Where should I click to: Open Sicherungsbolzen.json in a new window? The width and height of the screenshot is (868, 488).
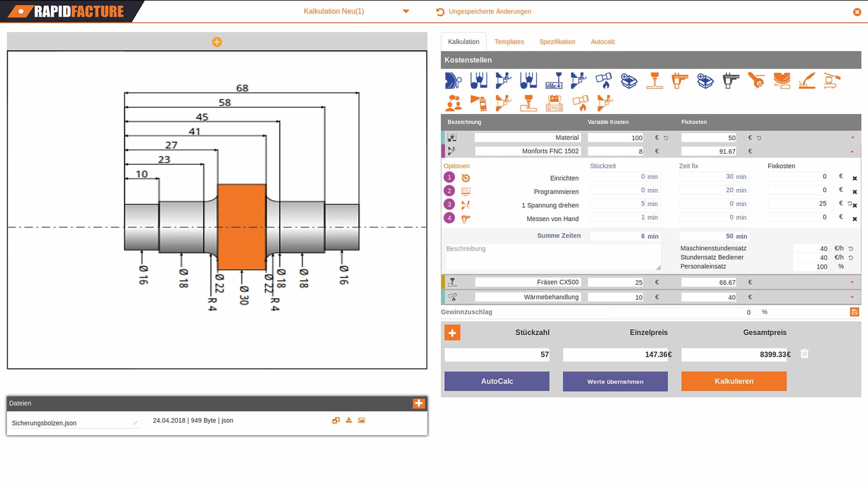336,421
